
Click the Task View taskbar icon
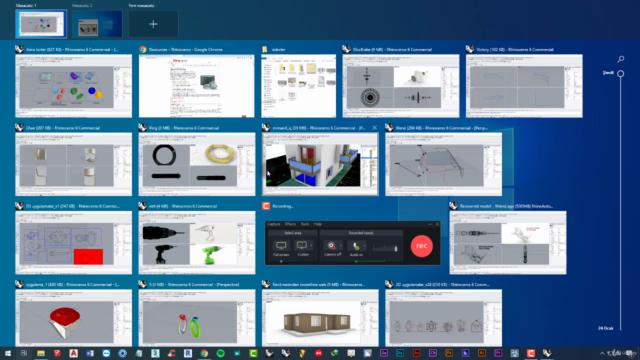[x=24, y=353]
